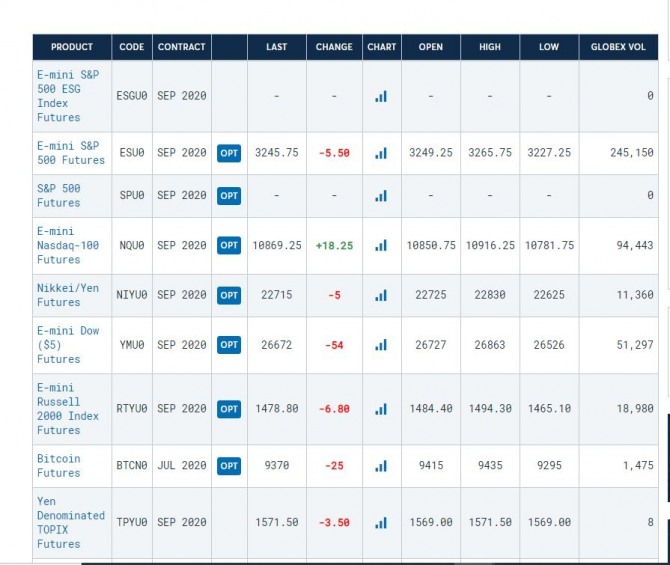Open chart icon for E-mini S&P 500 Futures
This screenshot has height=565, width=670.
pos(381,153)
